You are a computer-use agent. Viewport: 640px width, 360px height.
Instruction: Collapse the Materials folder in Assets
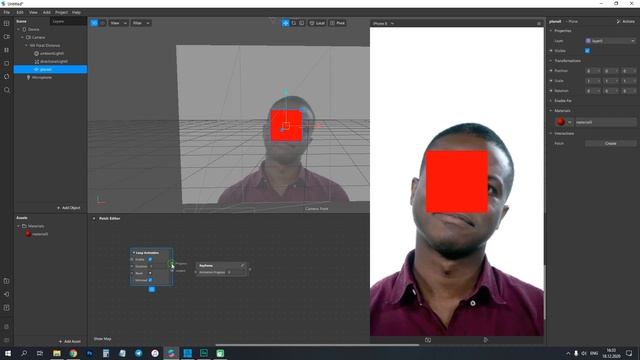[x=18, y=226]
